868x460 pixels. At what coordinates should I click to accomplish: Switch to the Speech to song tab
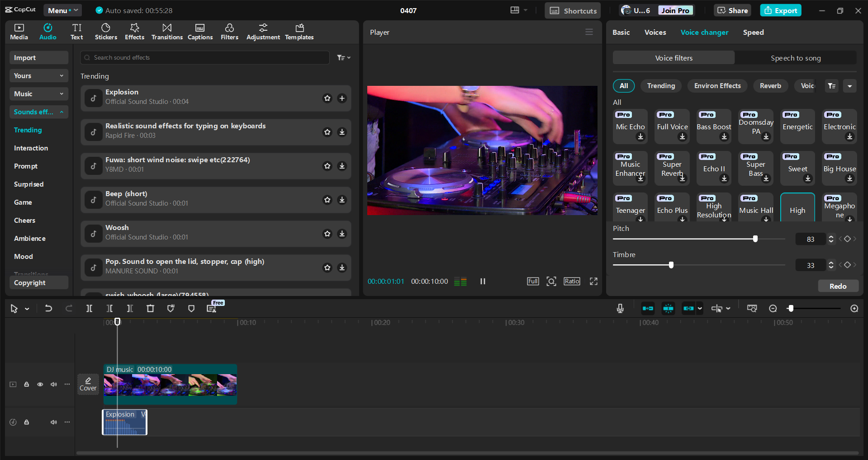pos(796,58)
